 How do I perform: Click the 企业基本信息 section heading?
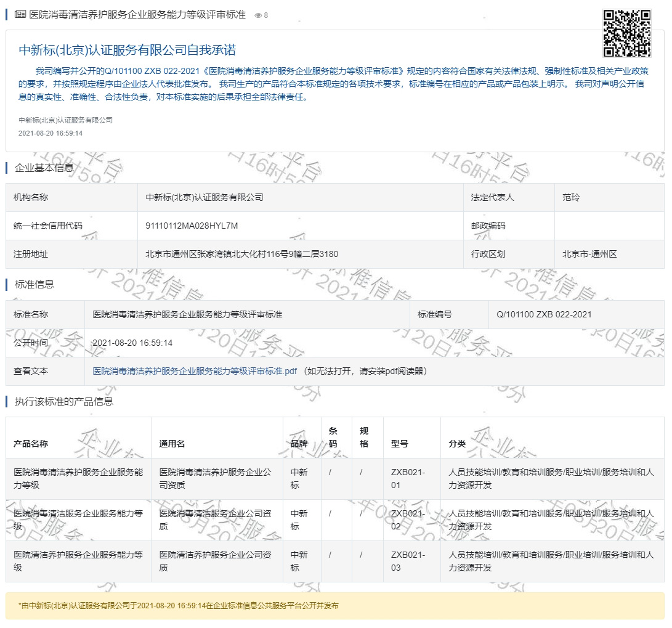44,168
